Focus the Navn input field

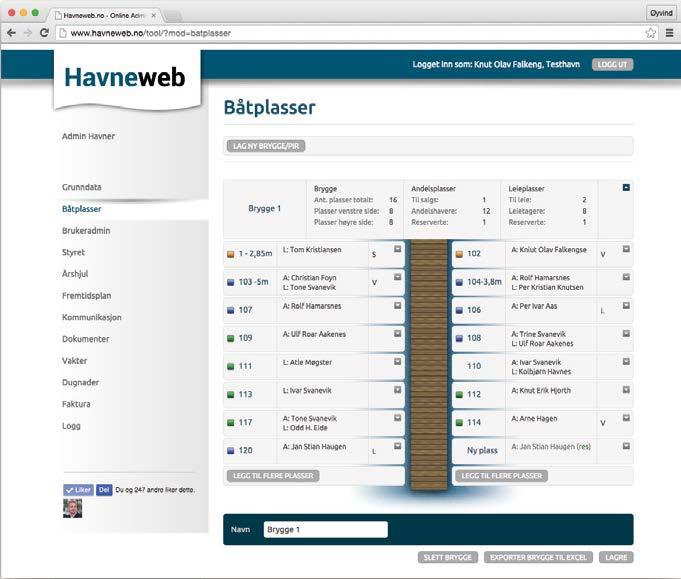coord(325,529)
